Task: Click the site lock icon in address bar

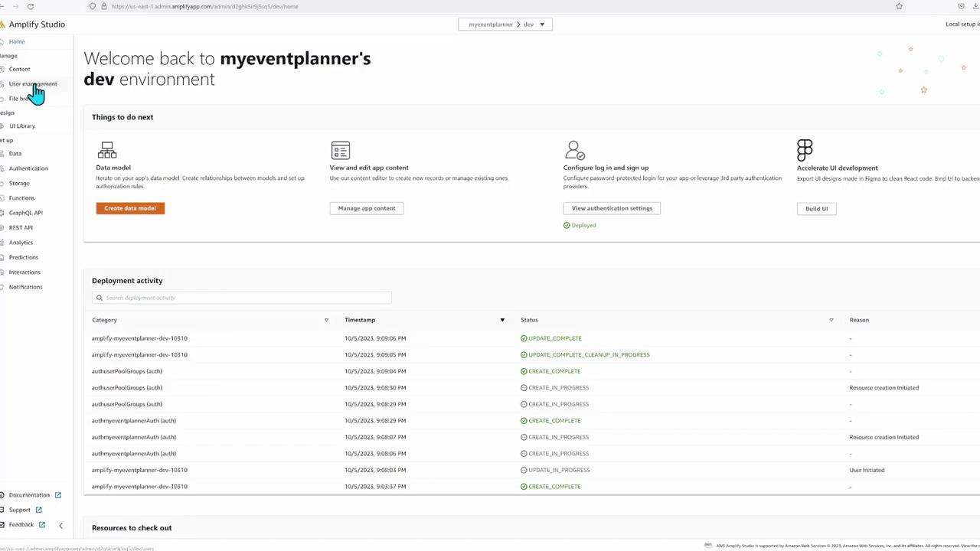Action: click(103, 6)
